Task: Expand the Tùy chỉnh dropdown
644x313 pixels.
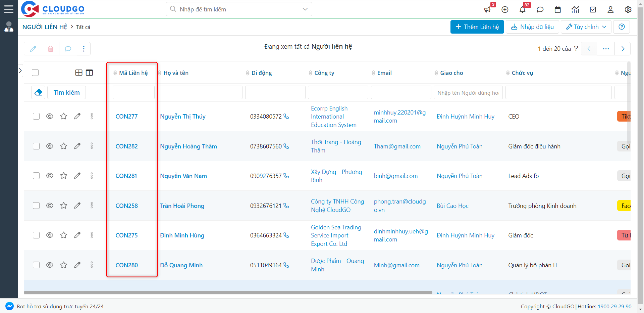Action: (x=586, y=27)
